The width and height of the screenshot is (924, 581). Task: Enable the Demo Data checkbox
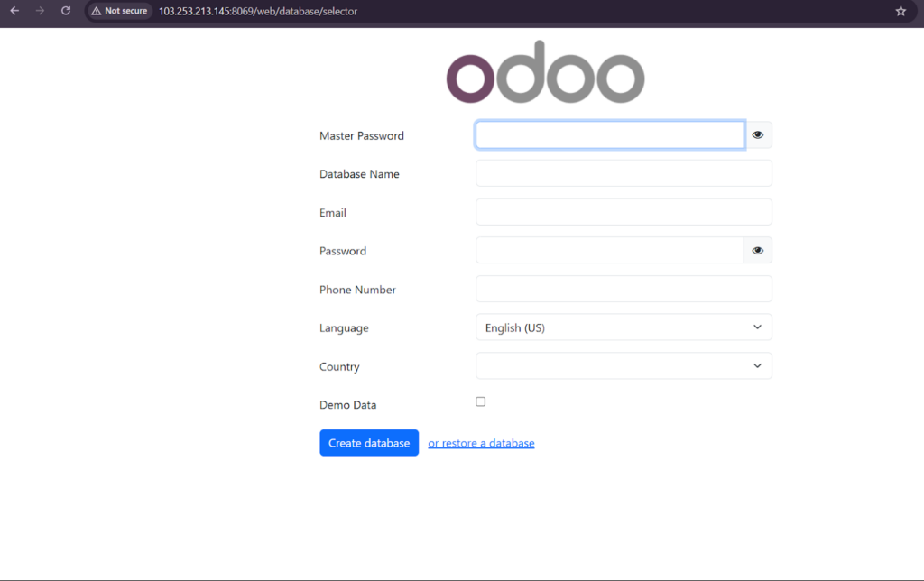tap(480, 401)
